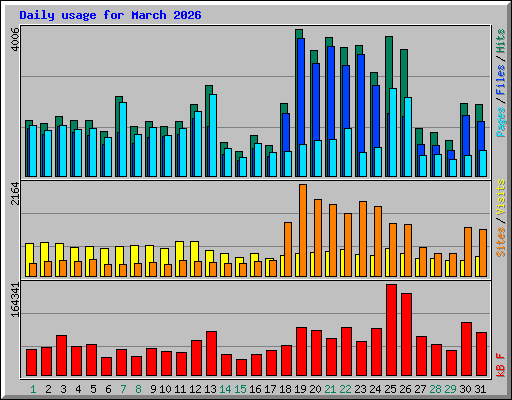Viewport: 512px width, 400px height.
Task: Click the orange visits bar for day 18
Action: pos(288,249)
